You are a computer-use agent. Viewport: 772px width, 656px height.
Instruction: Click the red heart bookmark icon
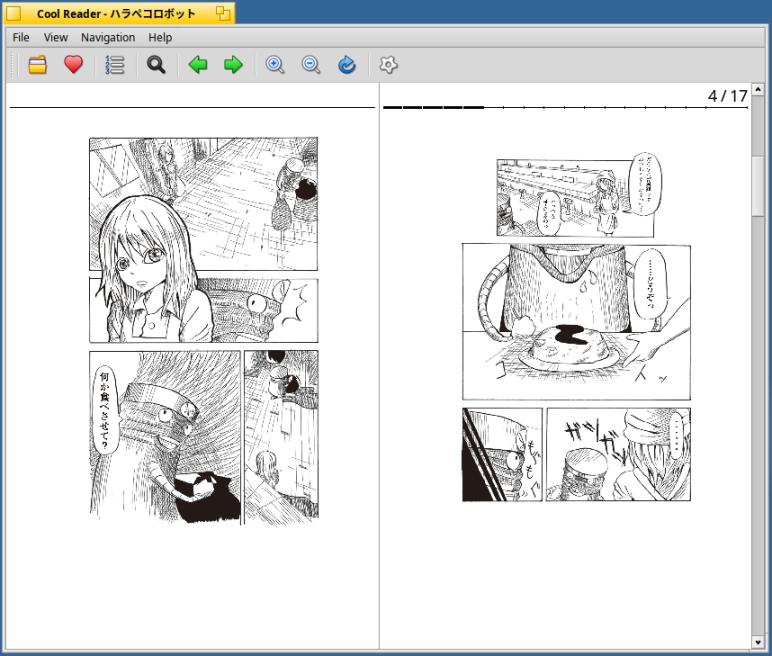(x=73, y=65)
